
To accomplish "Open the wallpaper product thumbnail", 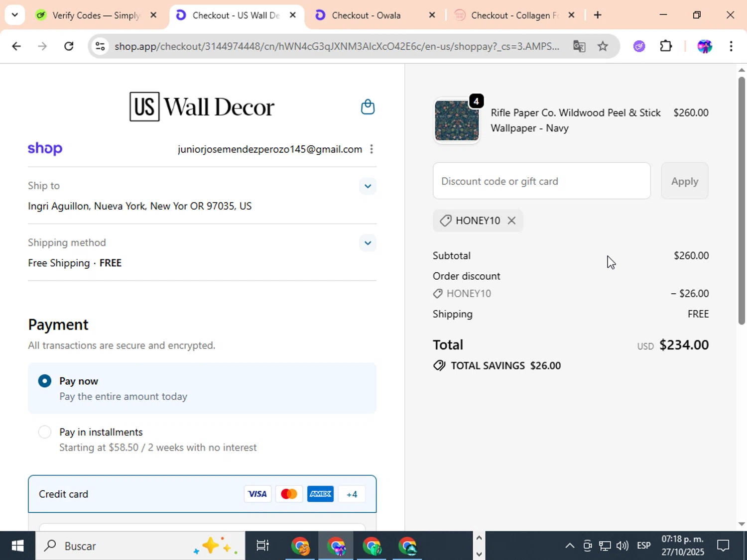I will pyautogui.click(x=457, y=120).
